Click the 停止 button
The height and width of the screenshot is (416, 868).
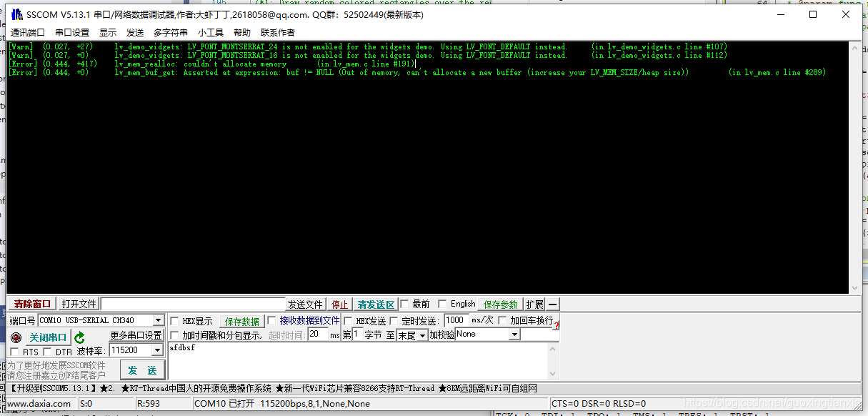click(x=340, y=304)
